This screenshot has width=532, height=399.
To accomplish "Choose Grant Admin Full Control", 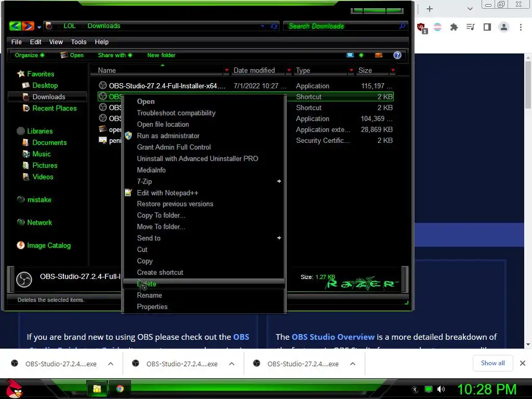I will [x=204, y=147].
